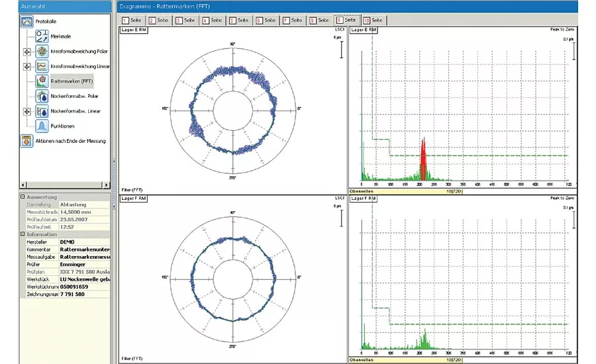Switch to page tab 1 Seite
The height and width of the screenshot is (364, 596).
pyautogui.click(x=132, y=21)
